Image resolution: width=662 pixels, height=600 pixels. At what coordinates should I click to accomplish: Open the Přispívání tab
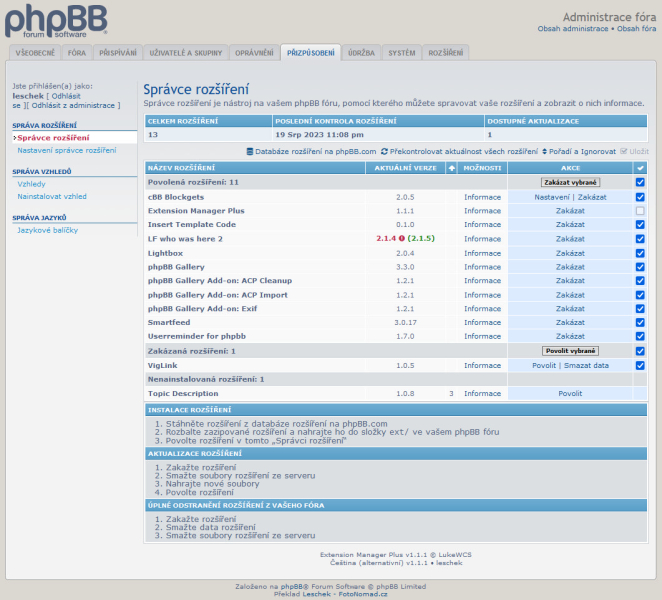click(118, 53)
